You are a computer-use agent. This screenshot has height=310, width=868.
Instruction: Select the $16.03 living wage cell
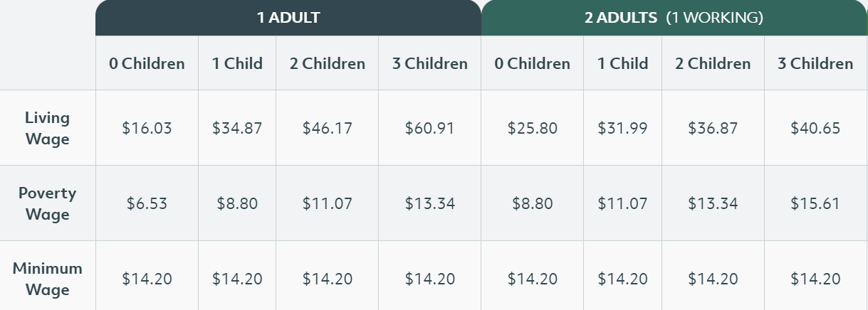point(147,128)
